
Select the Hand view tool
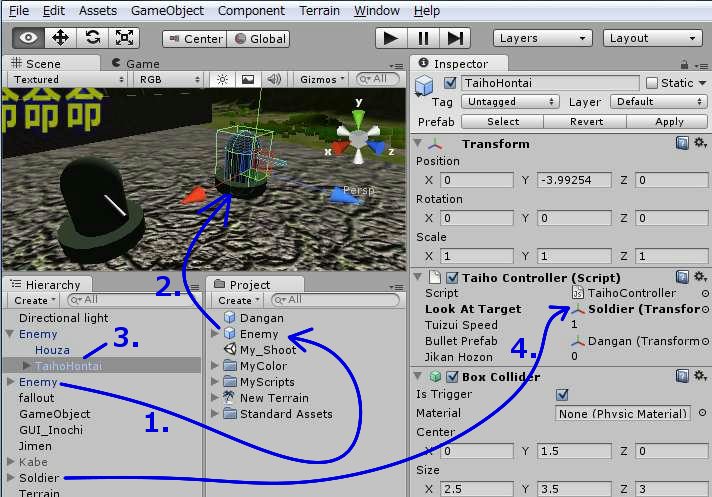click(28, 38)
